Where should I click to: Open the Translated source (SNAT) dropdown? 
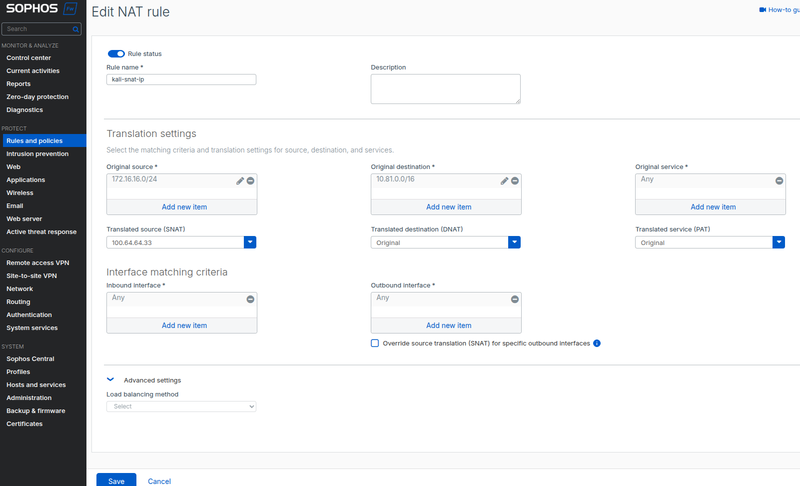[250, 242]
